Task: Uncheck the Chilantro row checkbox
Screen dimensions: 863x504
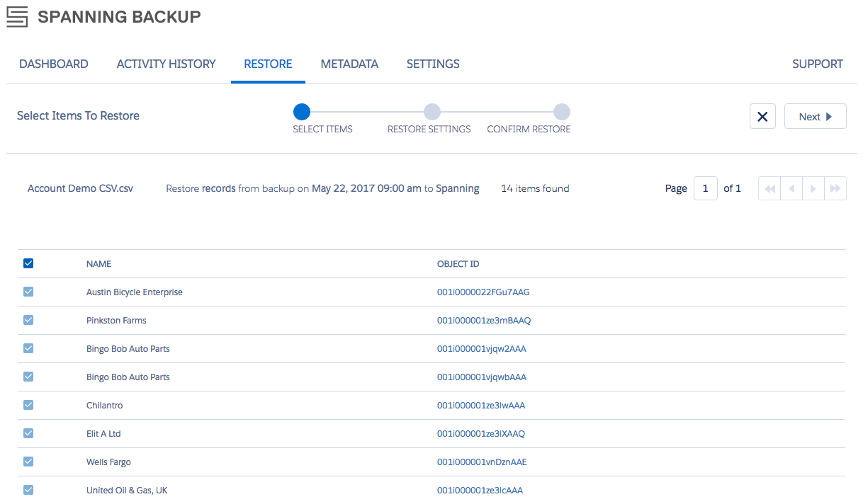Action: point(28,405)
